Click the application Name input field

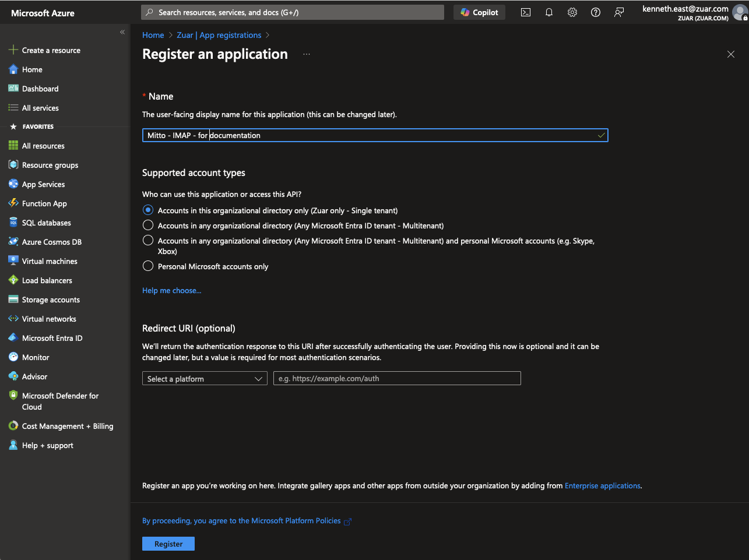tap(375, 135)
